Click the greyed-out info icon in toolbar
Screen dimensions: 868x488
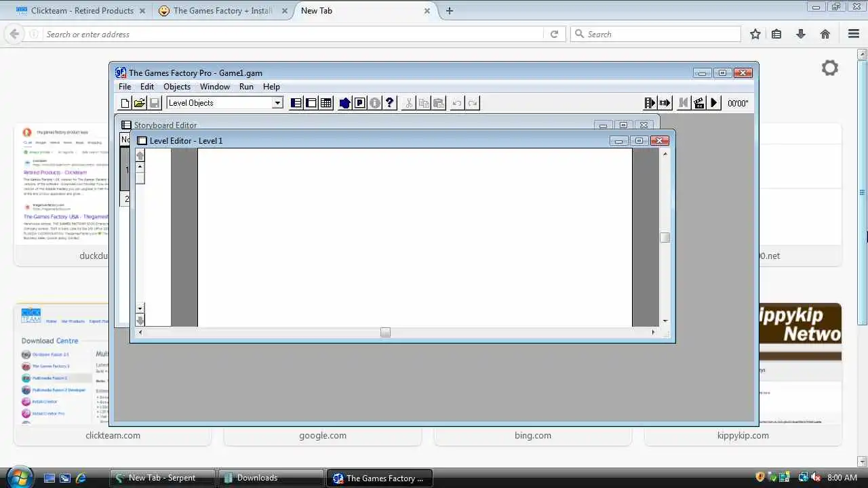click(x=375, y=103)
